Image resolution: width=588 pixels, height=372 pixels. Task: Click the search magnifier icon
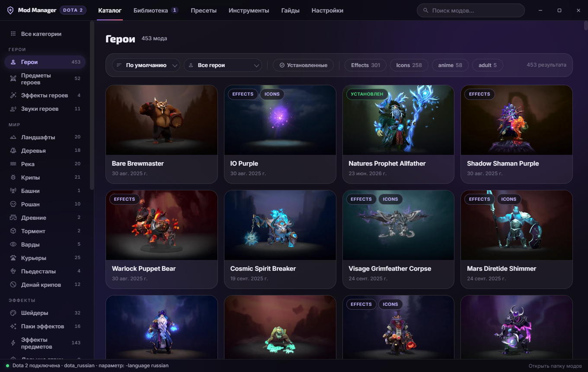point(426,10)
